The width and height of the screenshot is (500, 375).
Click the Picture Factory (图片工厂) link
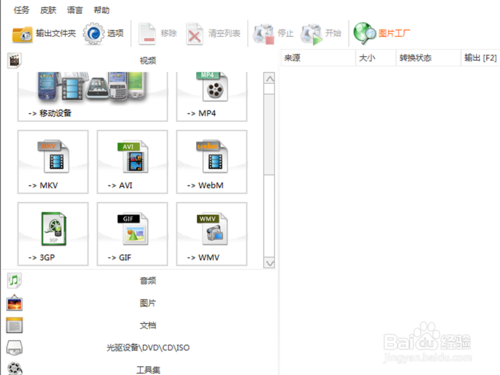(382, 33)
